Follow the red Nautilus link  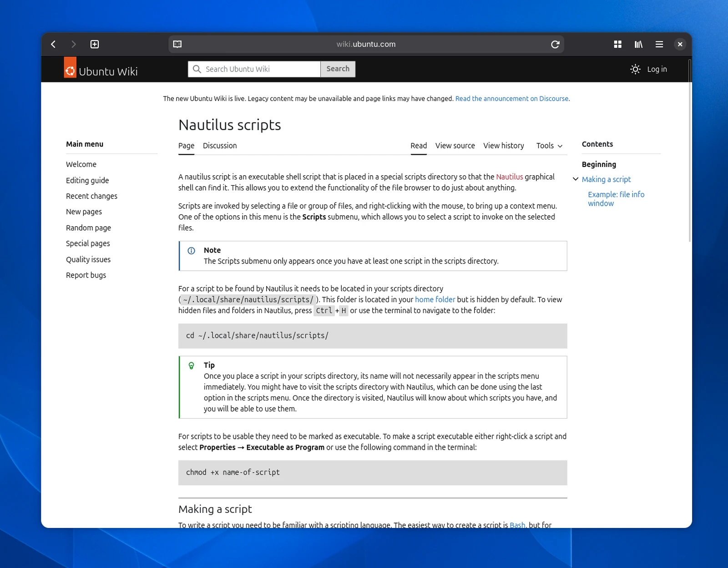pyautogui.click(x=510, y=177)
